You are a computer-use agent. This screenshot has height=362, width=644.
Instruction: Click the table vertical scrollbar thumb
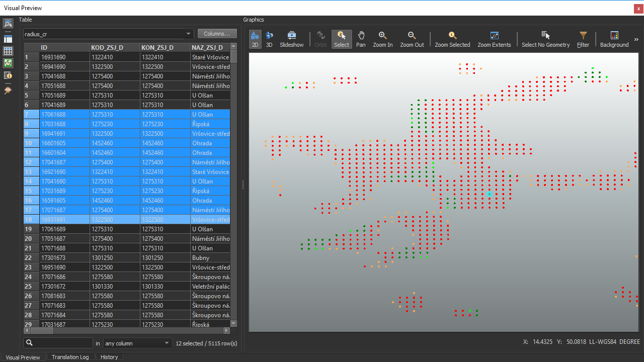coord(233,56)
